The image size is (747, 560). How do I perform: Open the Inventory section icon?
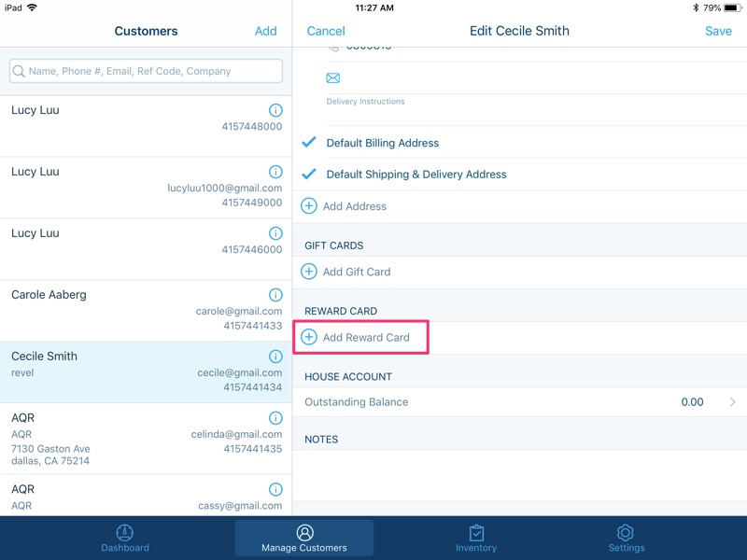pyautogui.click(x=476, y=533)
